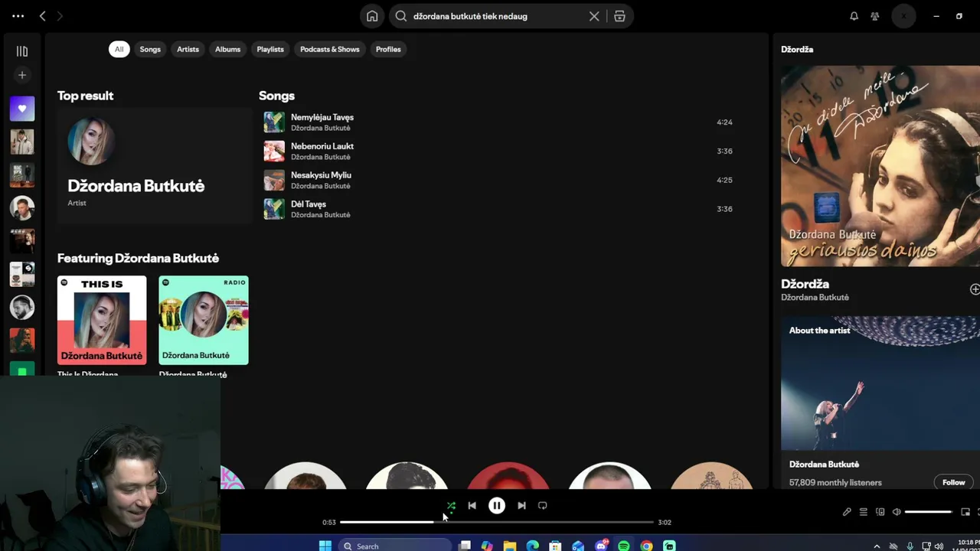
Task: Adjust the volume slider
Action: (928, 512)
